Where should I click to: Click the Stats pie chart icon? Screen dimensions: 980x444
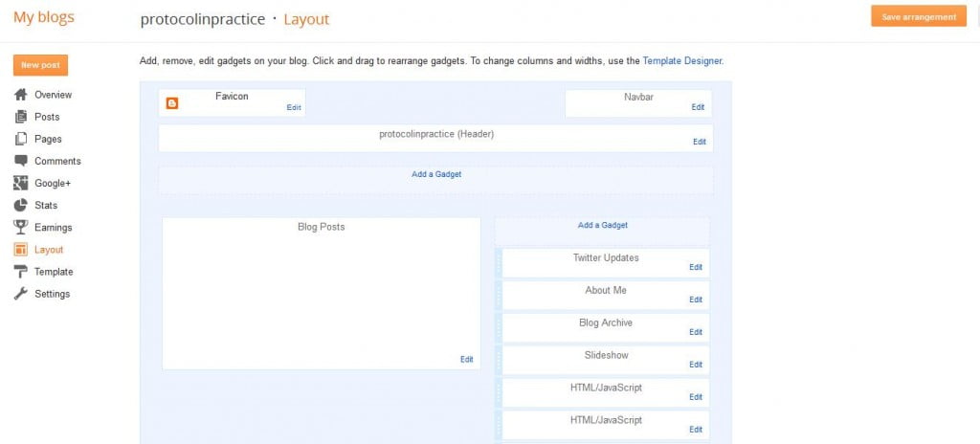[x=20, y=205]
